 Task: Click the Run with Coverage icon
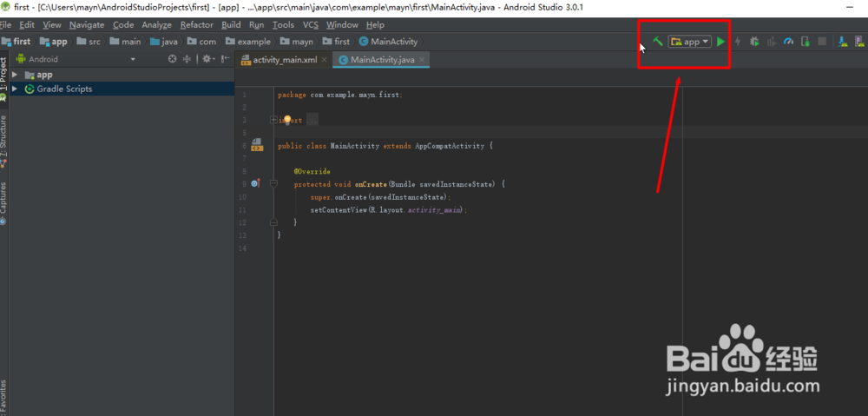(x=772, y=42)
